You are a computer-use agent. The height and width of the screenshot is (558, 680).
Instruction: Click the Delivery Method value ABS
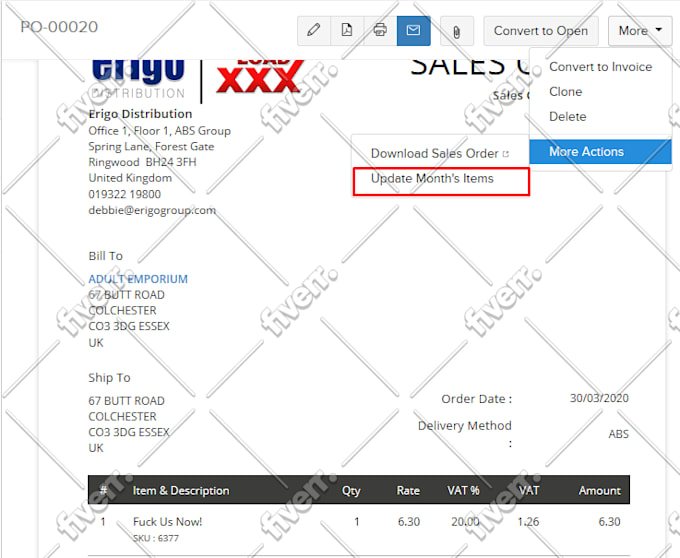pos(618,434)
